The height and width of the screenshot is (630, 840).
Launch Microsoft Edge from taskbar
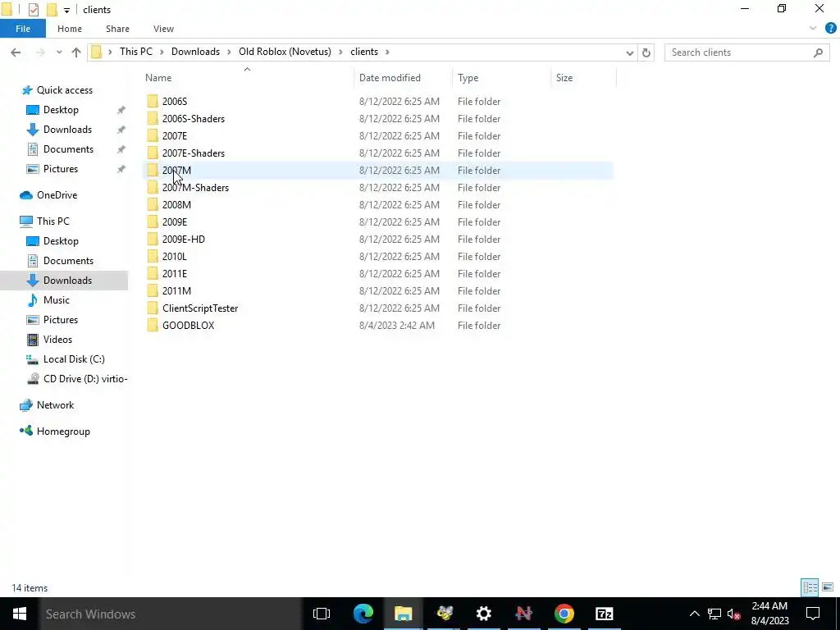(x=363, y=614)
